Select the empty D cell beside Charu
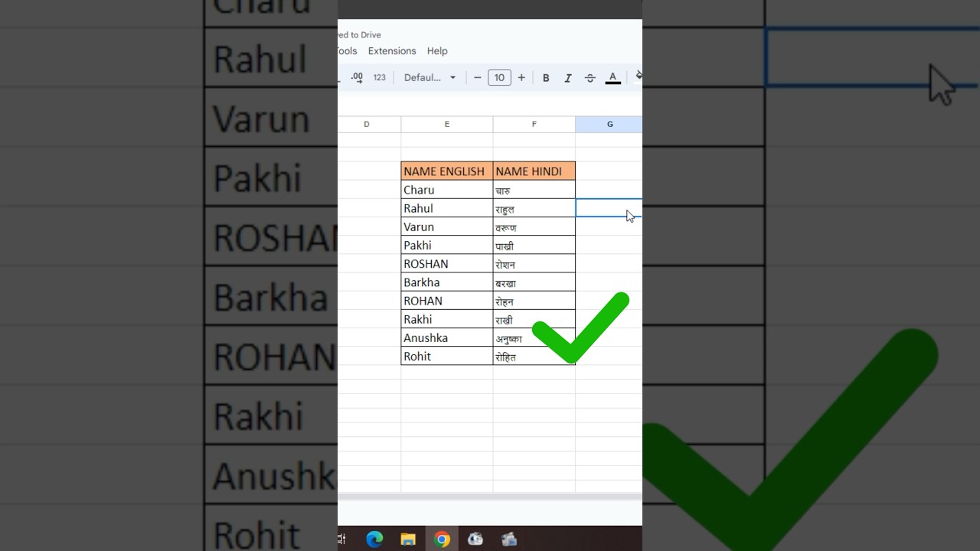The width and height of the screenshot is (980, 551). point(369,190)
